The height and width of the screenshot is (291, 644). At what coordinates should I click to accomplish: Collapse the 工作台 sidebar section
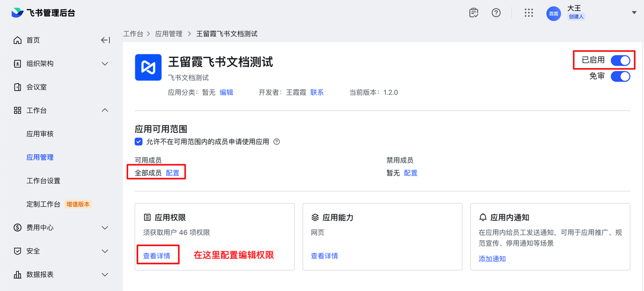coord(105,111)
